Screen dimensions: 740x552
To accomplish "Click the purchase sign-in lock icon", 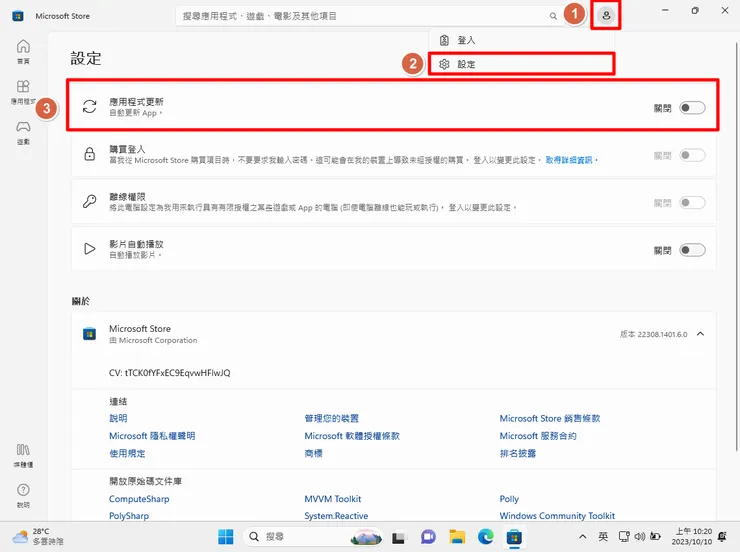I will [x=90, y=154].
